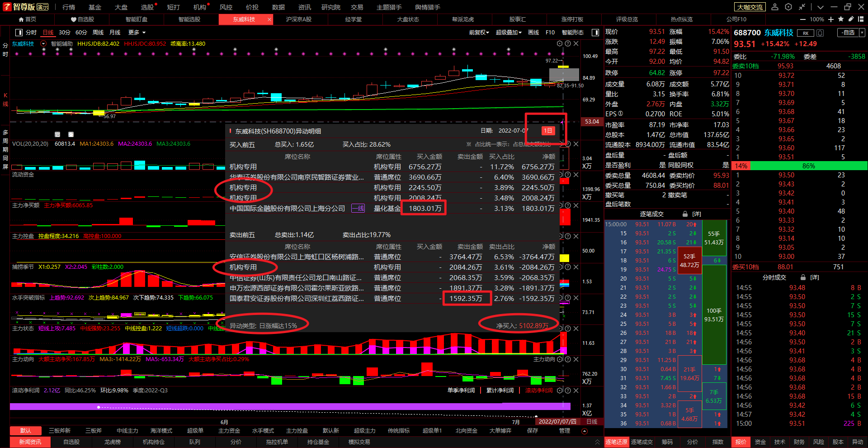Viewport: 868px width, 448px height.
Task: Switch to 30分 chart period
Action: click(65, 33)
